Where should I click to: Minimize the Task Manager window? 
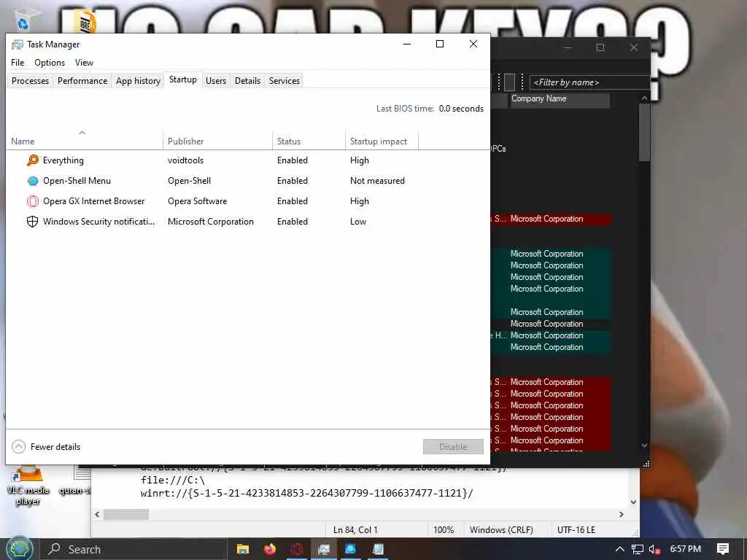[x=407, y=44]
